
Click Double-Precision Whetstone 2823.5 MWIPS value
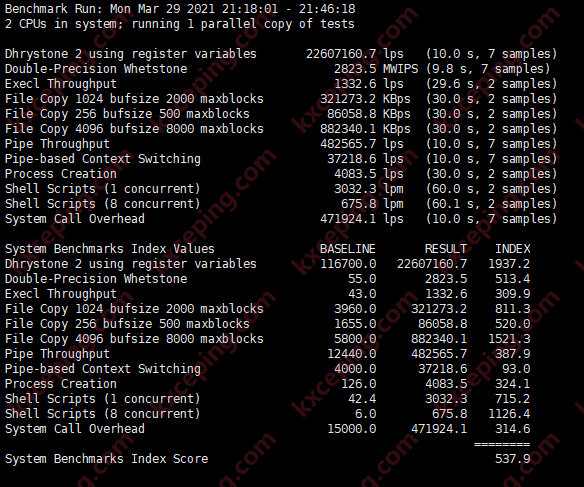(x=376, y=69)
